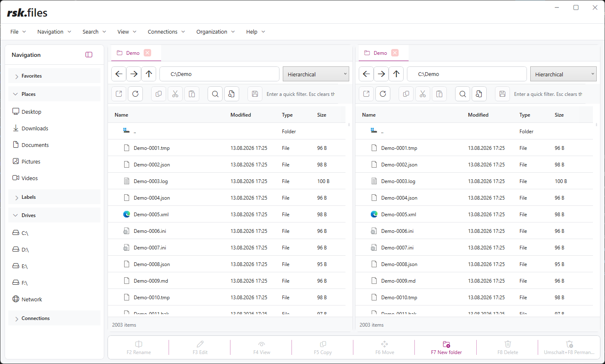
Task: Click the copy icon in left pane toolbar
Action: click(159, 94)
